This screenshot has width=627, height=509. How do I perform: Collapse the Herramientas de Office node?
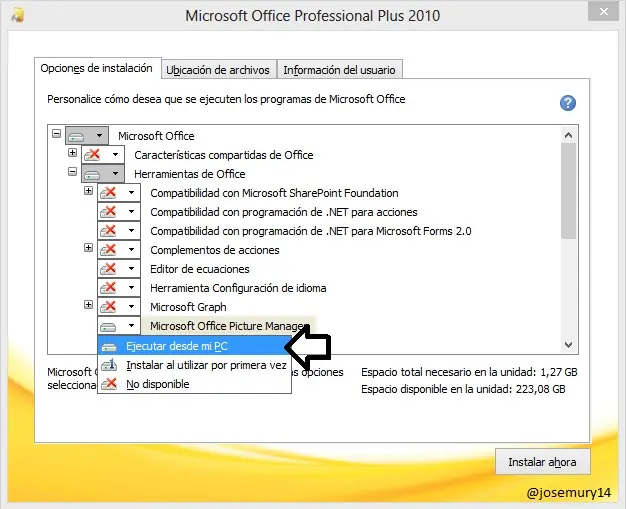[x=72, y=172]
